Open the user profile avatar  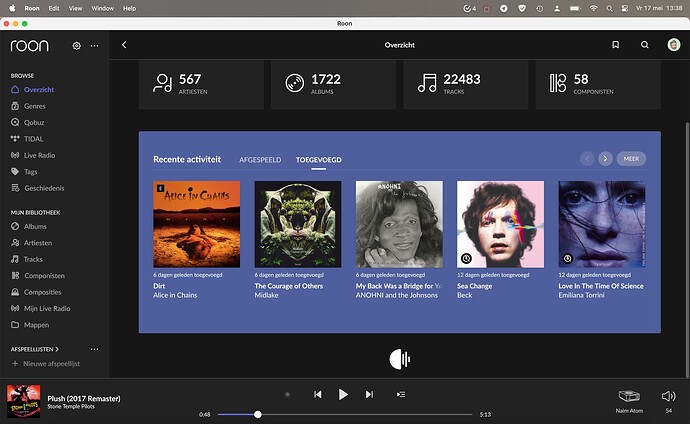pyautogui.click(x=674, y=45)
